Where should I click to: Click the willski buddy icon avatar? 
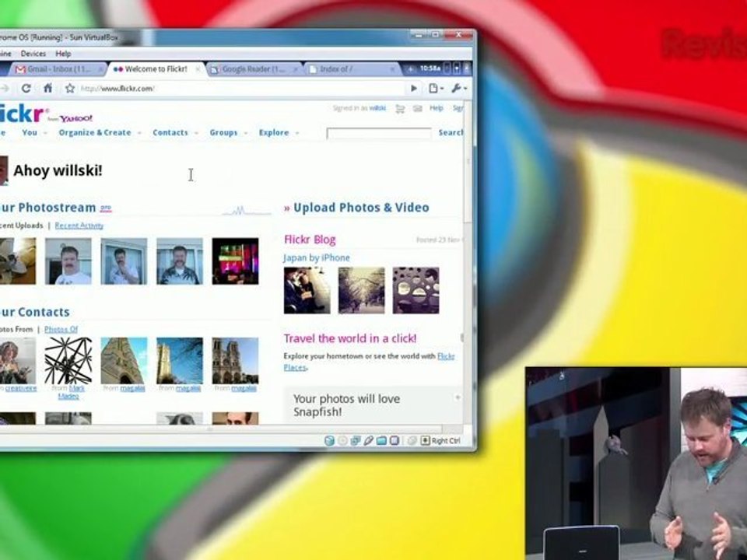click(x=4, y=170)
